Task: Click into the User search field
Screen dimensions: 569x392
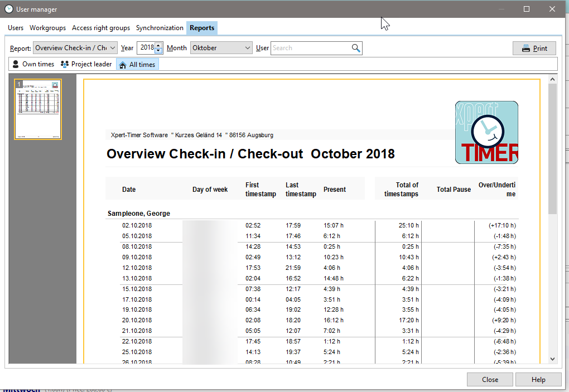Action: point(310,48)
